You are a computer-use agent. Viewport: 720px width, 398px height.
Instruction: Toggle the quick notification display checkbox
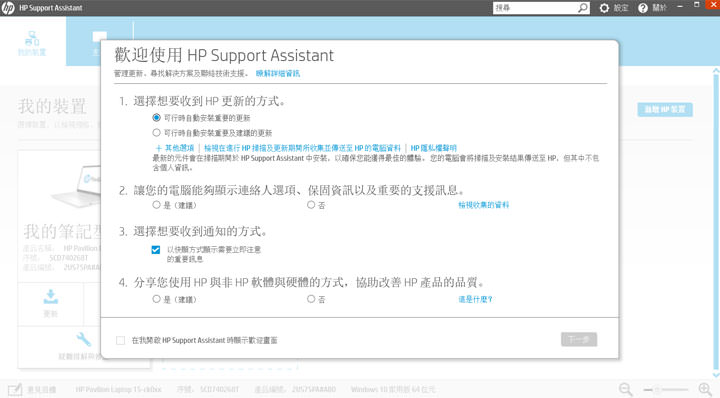156,250
